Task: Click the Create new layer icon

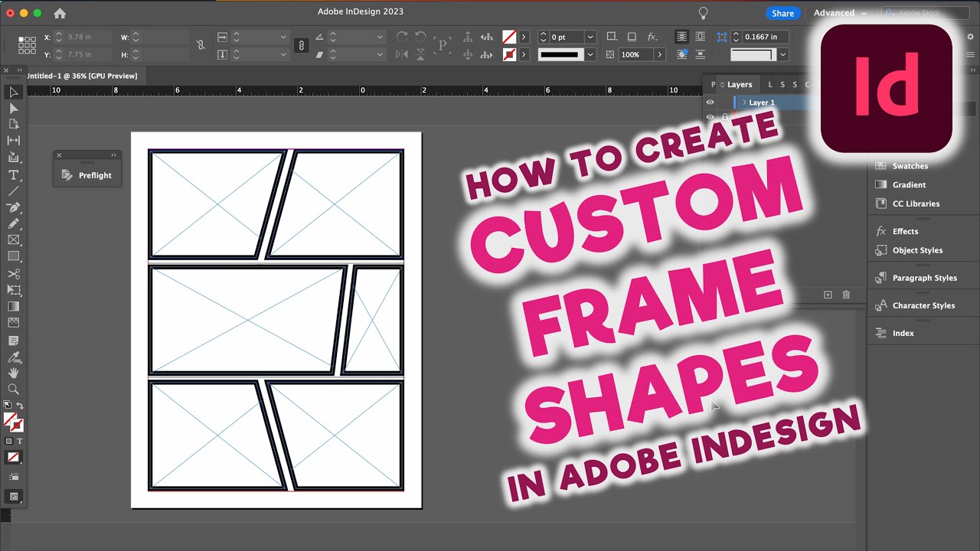Action: click(828, 295)
